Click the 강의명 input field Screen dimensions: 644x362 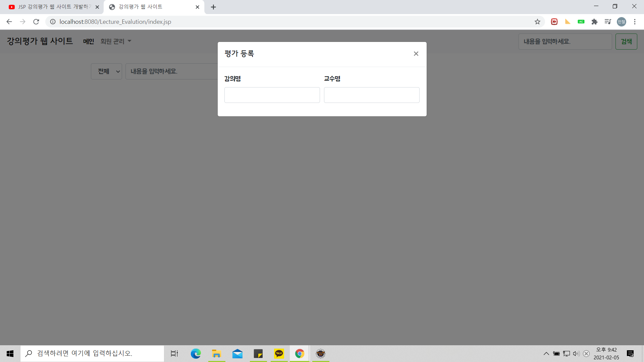tap(272, 95)
